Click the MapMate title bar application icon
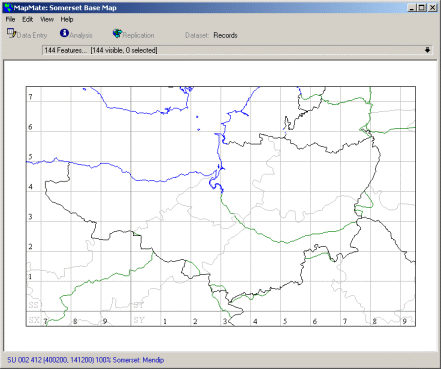The height and width of the screenshot is (369, 441). [x=8, y=7]
